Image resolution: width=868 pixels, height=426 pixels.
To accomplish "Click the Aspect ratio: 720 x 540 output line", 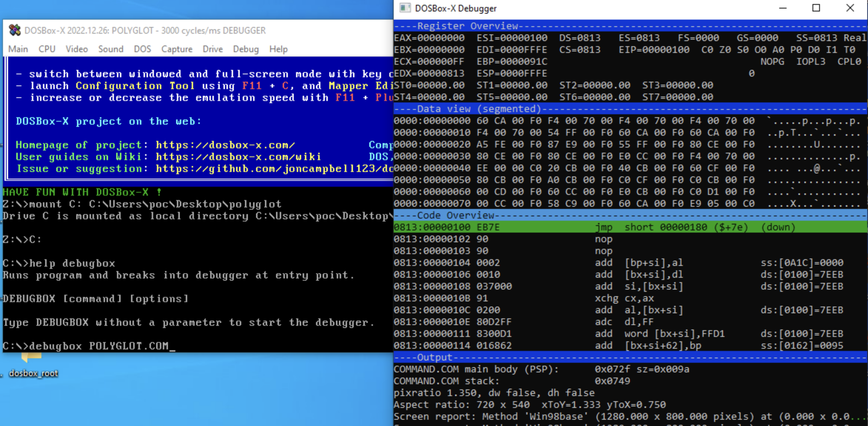I will point(530,405).
